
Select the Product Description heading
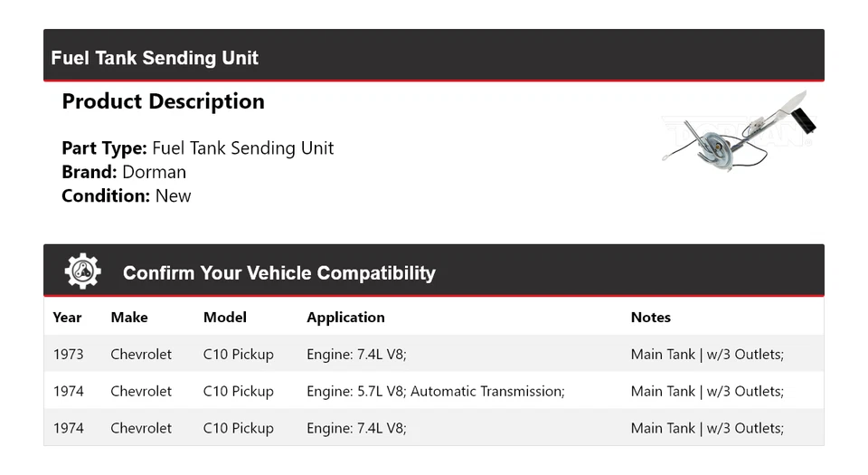tap(163, 101)
